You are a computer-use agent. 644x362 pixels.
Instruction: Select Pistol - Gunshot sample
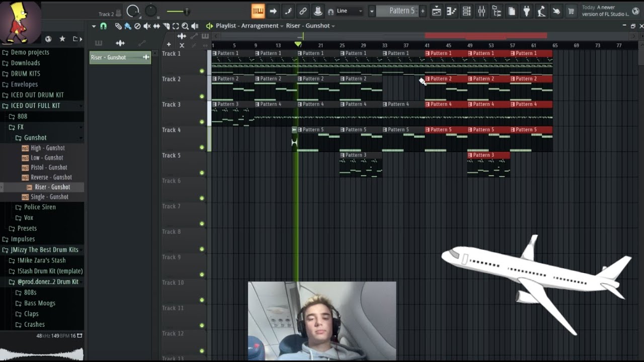click(49, 167)
